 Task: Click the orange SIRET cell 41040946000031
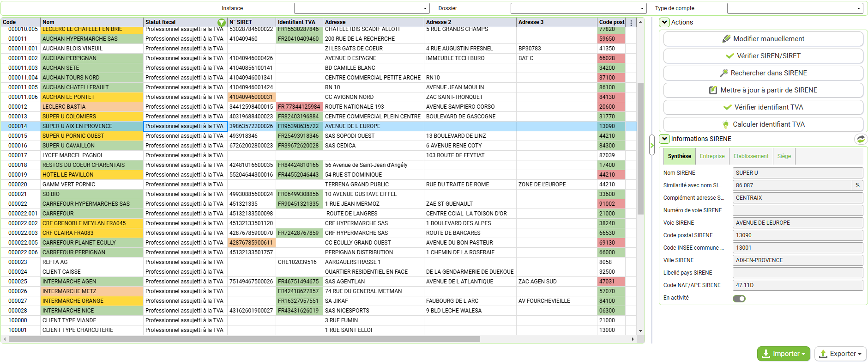pos(252,97)
